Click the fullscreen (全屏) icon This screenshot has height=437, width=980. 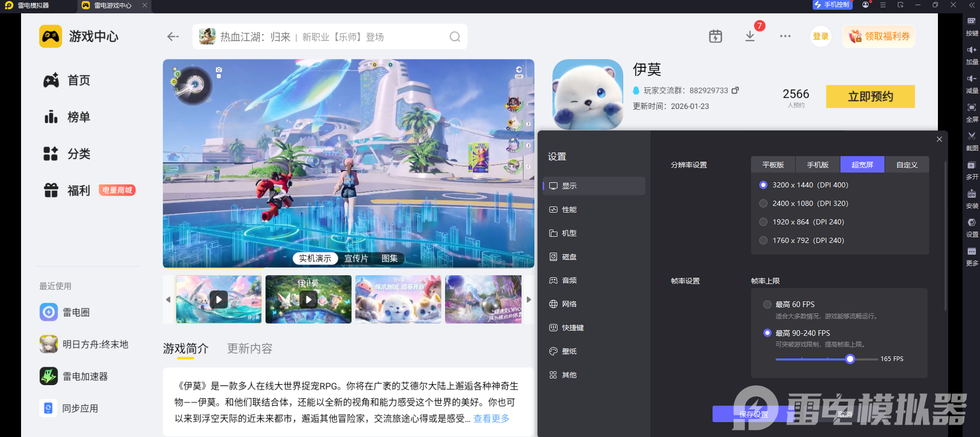tap(971, 108)
